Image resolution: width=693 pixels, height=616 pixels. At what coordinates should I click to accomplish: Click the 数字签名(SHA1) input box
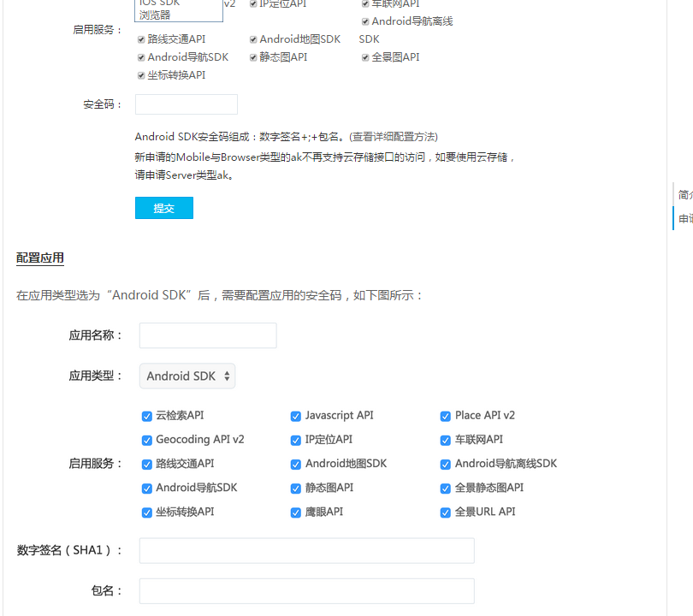pos(306,551)
